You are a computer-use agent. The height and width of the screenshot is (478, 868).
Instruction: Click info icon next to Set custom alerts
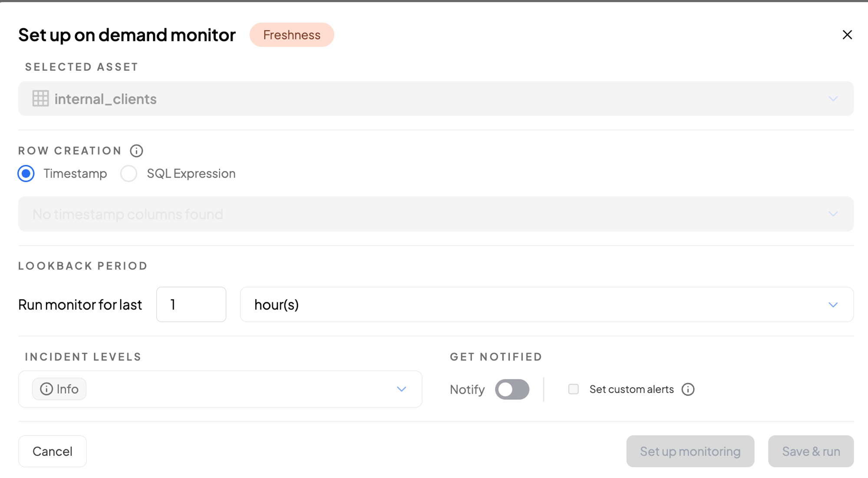coord(688,389)
